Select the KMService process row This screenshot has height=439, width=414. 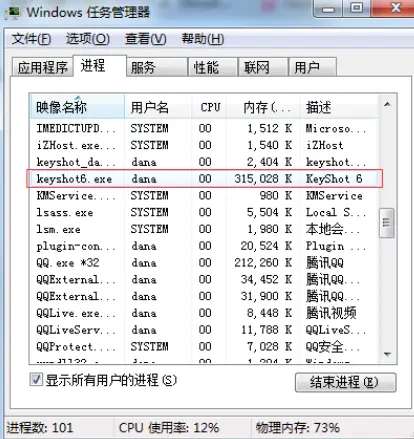204,196
